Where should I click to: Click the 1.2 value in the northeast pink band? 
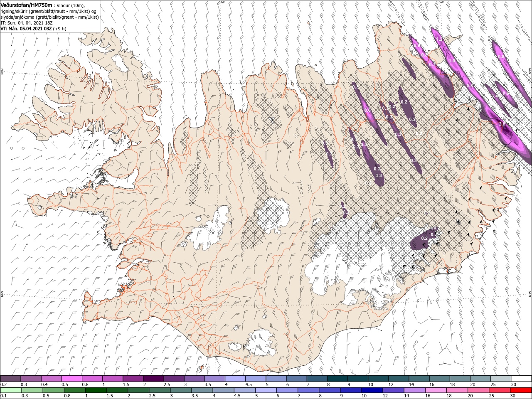pos(439,39)
